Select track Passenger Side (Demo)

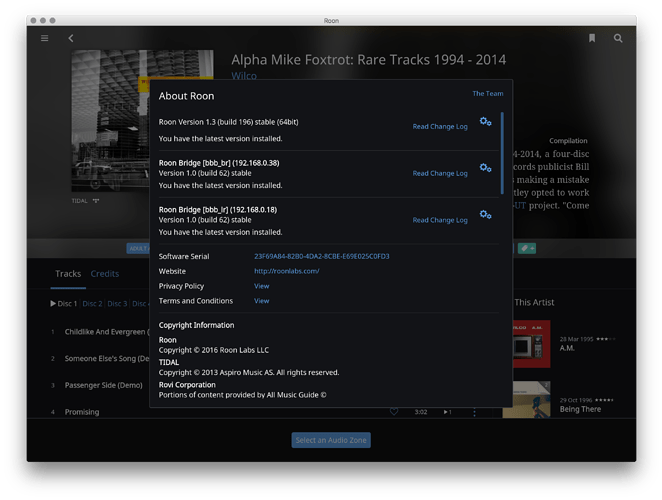coord(103,385)
